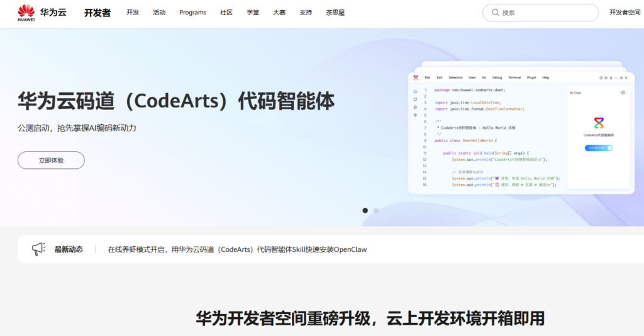This screenshot has height=336, width=644.
Task: Select the first carousel dot
Action: pos(365,210)
